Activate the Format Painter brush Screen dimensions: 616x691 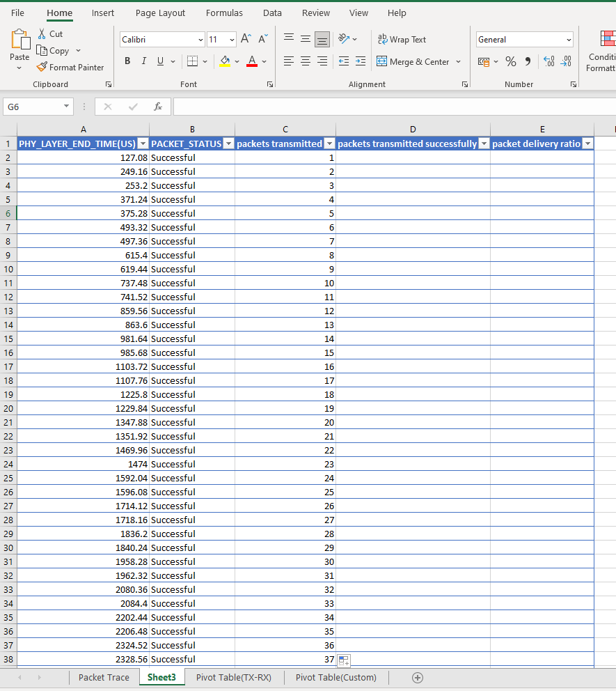click(x=42, y=67)
